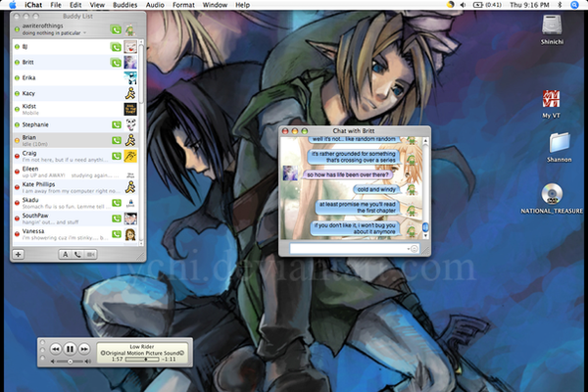This screenshot has width=588, height=392.
Task: Click the add buddy plus button
Action: pos(18,254)
